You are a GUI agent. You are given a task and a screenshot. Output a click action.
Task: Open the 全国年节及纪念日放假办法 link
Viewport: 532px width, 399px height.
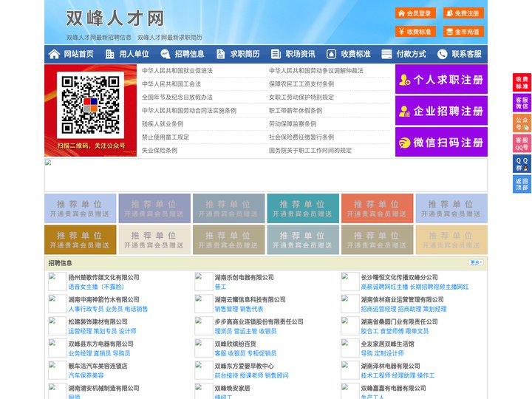[177, 98]
